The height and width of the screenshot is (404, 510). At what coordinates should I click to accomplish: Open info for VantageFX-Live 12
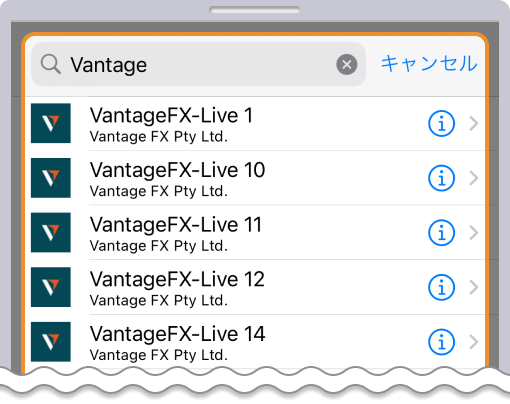coord(441,287)
